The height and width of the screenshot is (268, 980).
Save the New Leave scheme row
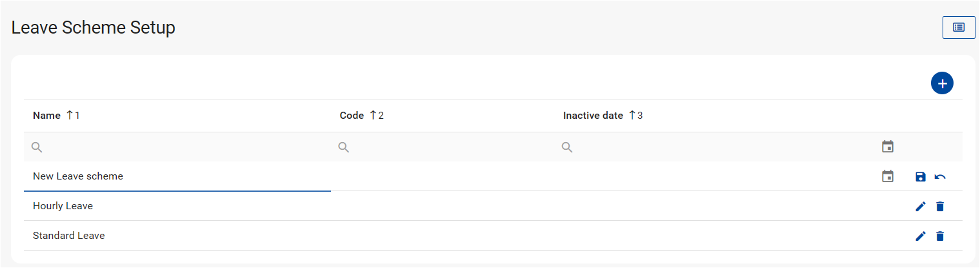pyautogui.click(x=921, y=177)
